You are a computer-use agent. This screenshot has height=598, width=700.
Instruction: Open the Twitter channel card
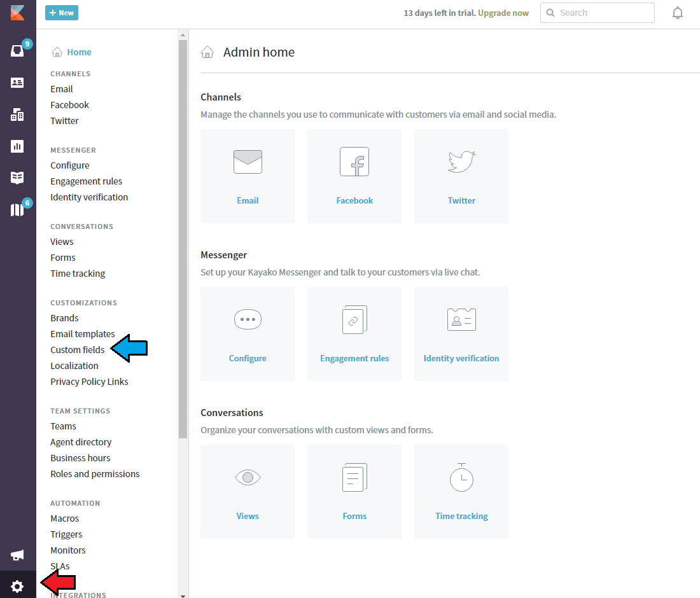click(461, 176)
